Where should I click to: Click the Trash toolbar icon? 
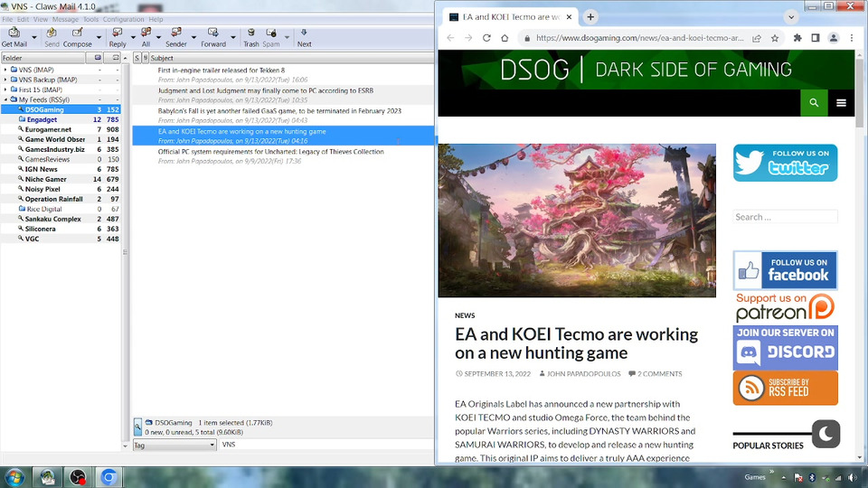click(250, 37)
